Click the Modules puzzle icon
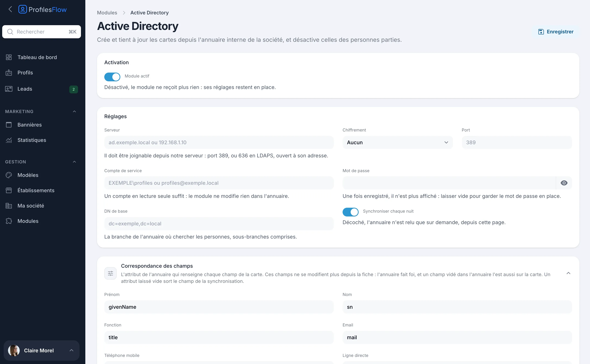590x364 pixels. 9,221
